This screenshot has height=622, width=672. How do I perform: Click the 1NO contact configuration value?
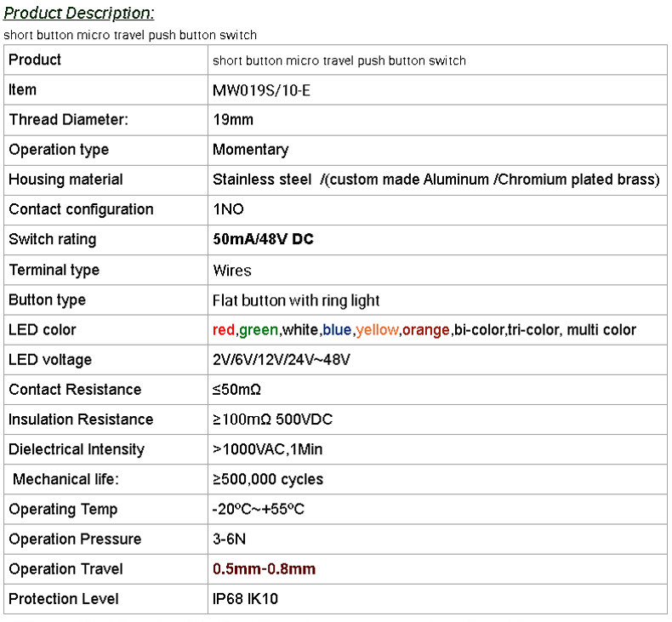coord(228,209)
